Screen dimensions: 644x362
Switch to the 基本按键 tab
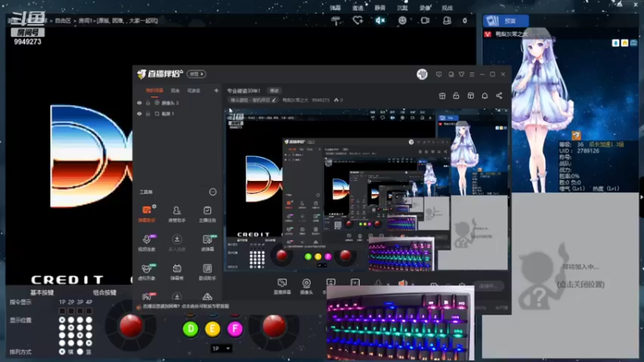coord(42,293)
